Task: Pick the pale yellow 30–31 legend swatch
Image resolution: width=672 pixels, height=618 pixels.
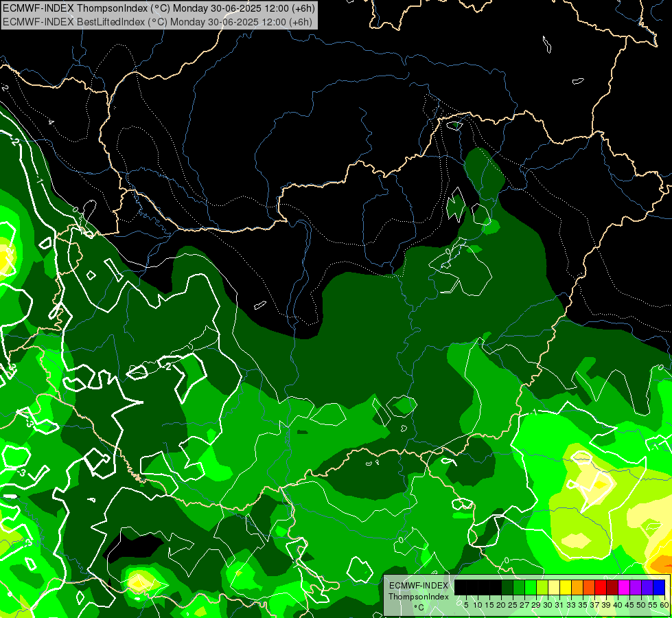Action: pyautogui.click(x=554, y=587)
